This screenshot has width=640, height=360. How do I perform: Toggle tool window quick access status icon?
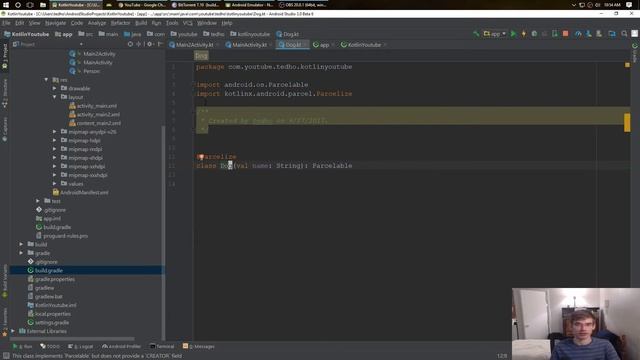click(6, 356)
